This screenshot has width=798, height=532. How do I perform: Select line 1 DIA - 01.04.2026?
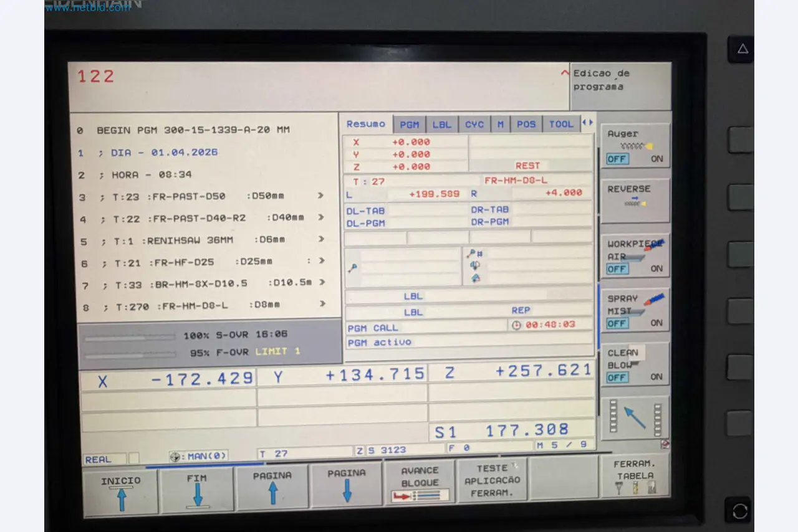point(147,153)
